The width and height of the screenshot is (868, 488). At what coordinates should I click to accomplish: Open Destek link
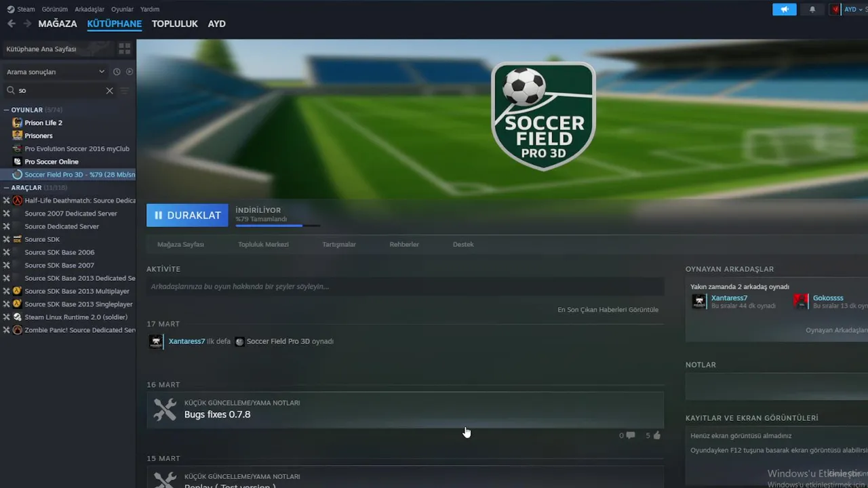click(463, 244)
